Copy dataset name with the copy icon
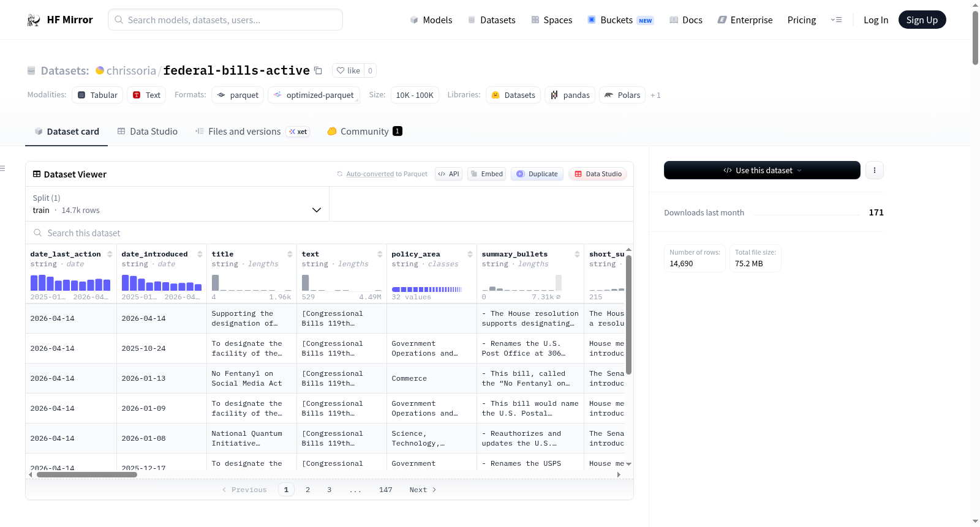980x527 pixels. pos(318,70)
